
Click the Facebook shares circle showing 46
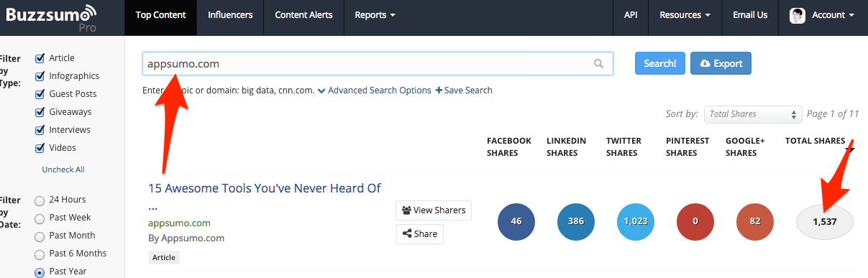[x=516, y=221]
